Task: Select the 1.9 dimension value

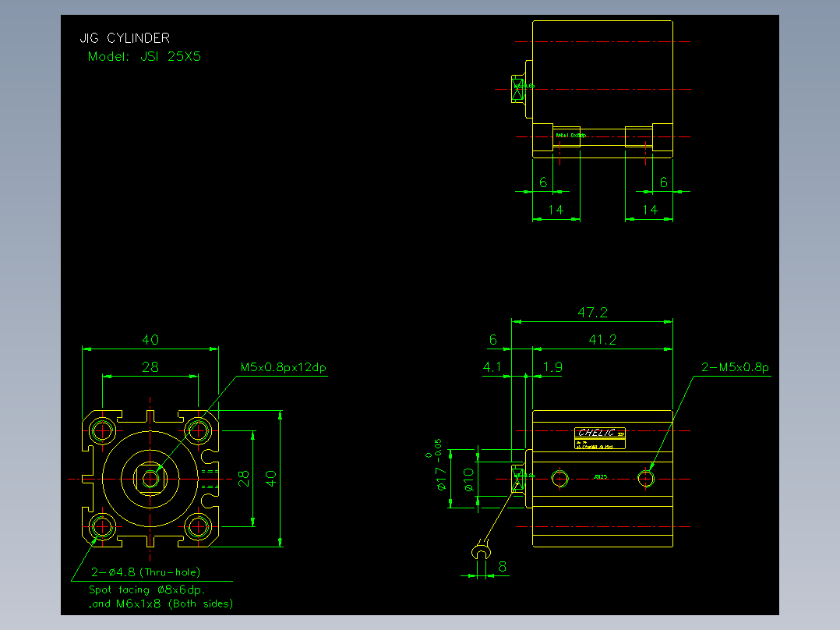Action: [x=552, y=366]
